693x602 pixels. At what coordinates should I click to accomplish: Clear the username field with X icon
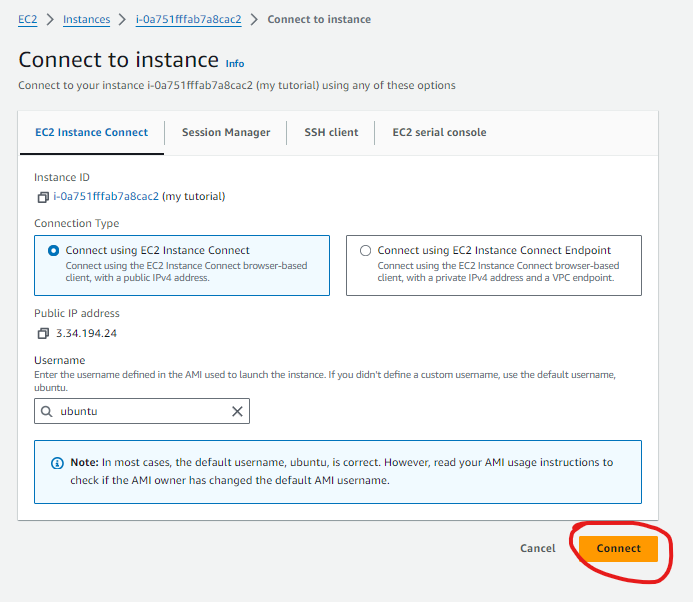point(237,411)
